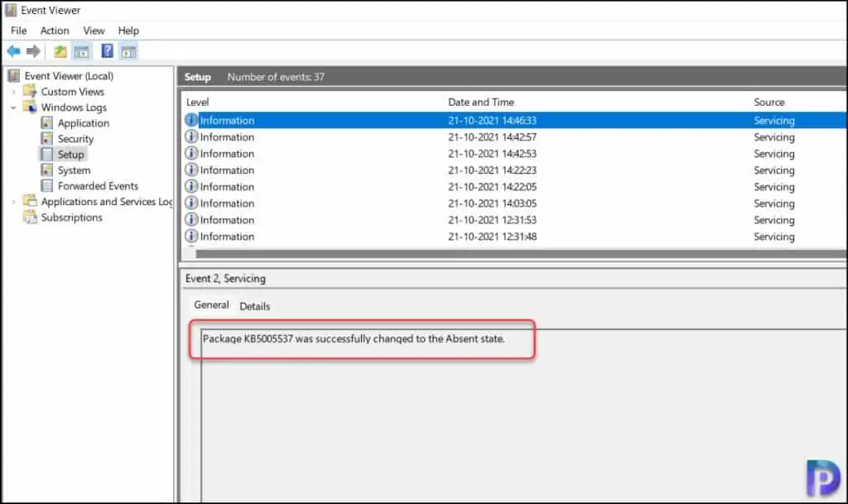The width and height of the screenshot is (848, 504).
Task: Select event timestamp 21-10-2021 14:46:33
Action: click(x=492, y=121)
